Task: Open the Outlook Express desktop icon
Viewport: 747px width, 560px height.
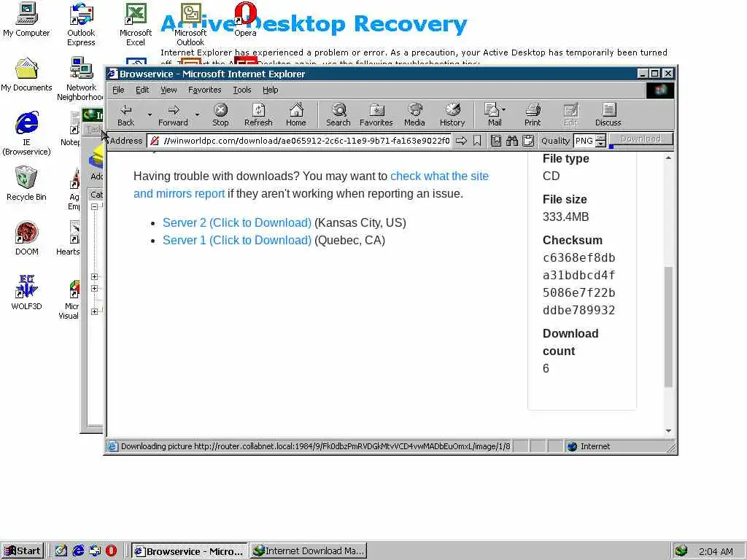Action: pyautogui.click(x=81, y=24)
